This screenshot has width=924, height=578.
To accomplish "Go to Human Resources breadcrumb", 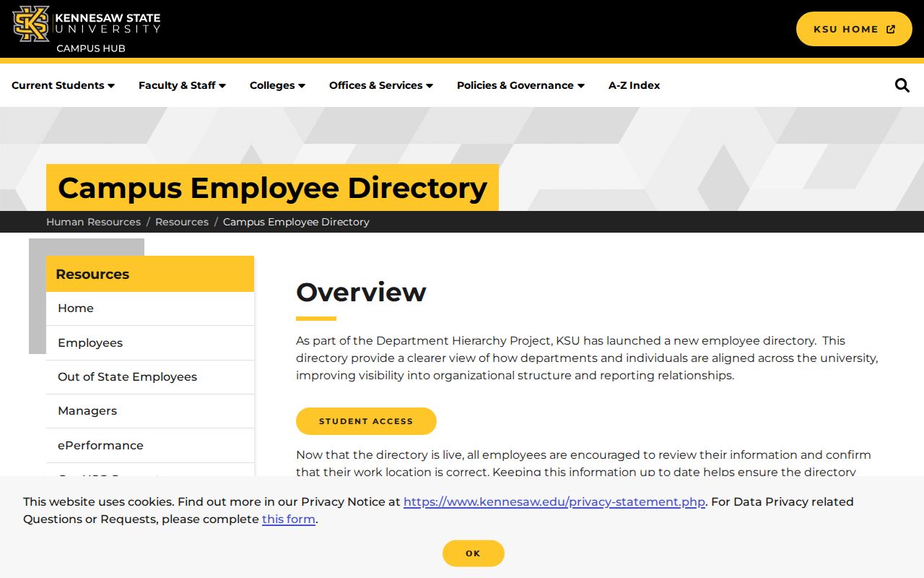I will click(x=93, y=222).
